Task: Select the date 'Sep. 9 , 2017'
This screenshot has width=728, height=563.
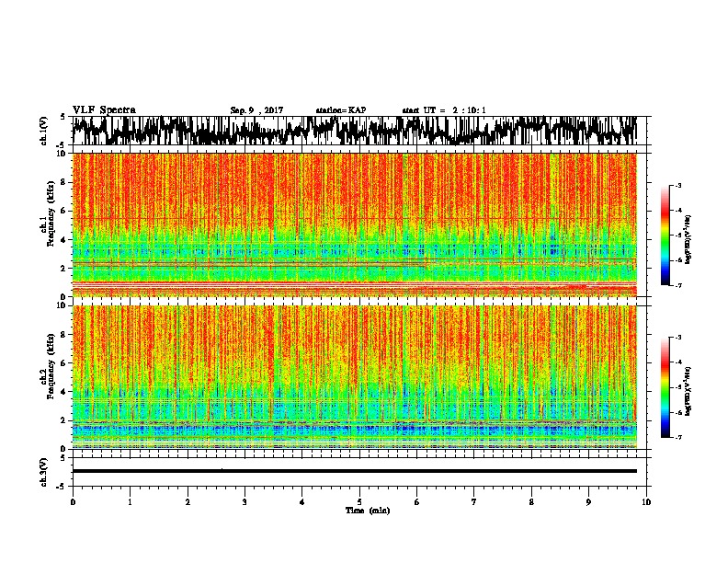Action: tap(256, 110)
